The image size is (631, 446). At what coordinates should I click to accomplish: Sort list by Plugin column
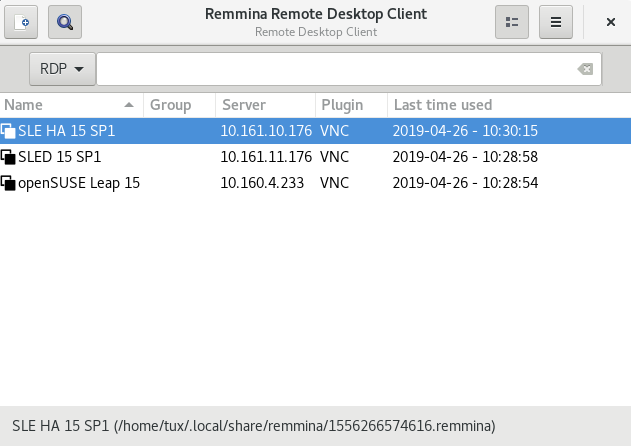350,105
